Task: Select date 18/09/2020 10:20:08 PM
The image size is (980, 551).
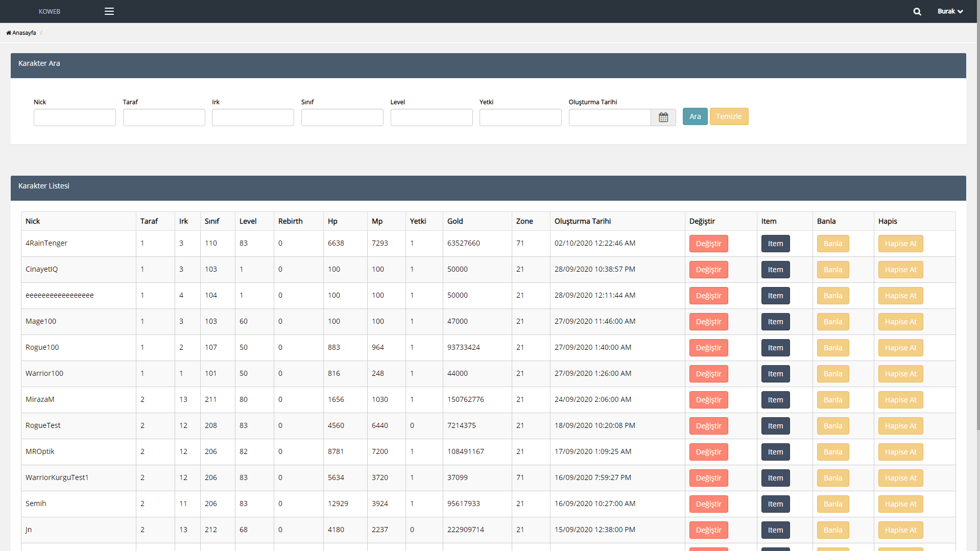Action: click(x=595, y=425)
